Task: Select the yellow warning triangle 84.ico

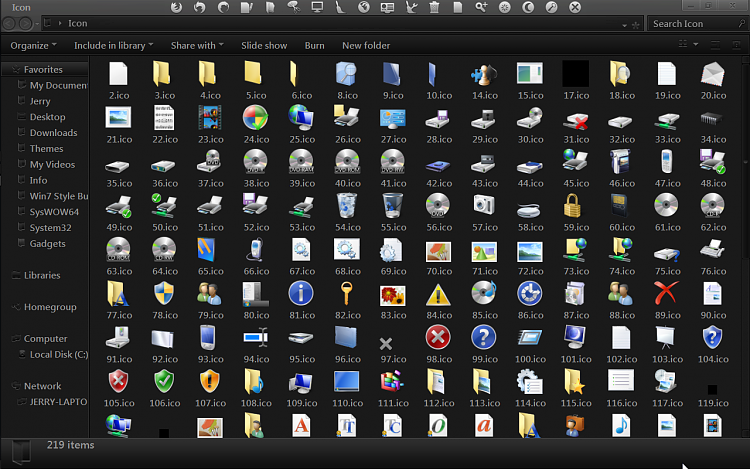Action: pyautogui.click(x=438, y=293)
